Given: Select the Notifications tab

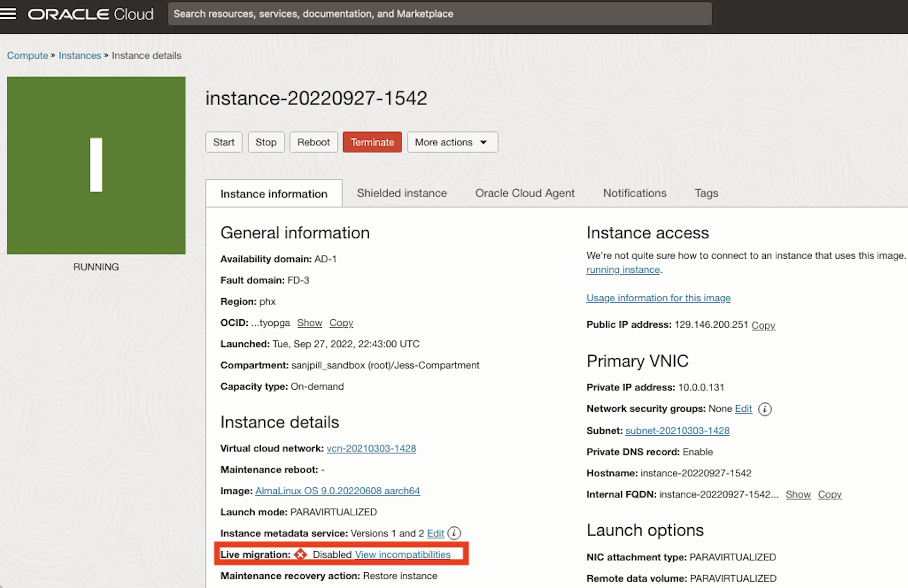Looking at the screenshot, I should pyautogui.click(x=634, y=193).
